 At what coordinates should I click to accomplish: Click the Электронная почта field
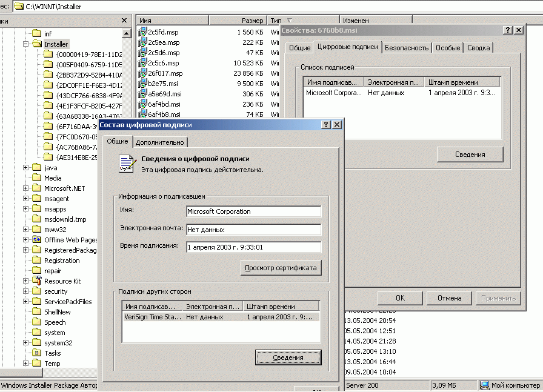[254, 229]
